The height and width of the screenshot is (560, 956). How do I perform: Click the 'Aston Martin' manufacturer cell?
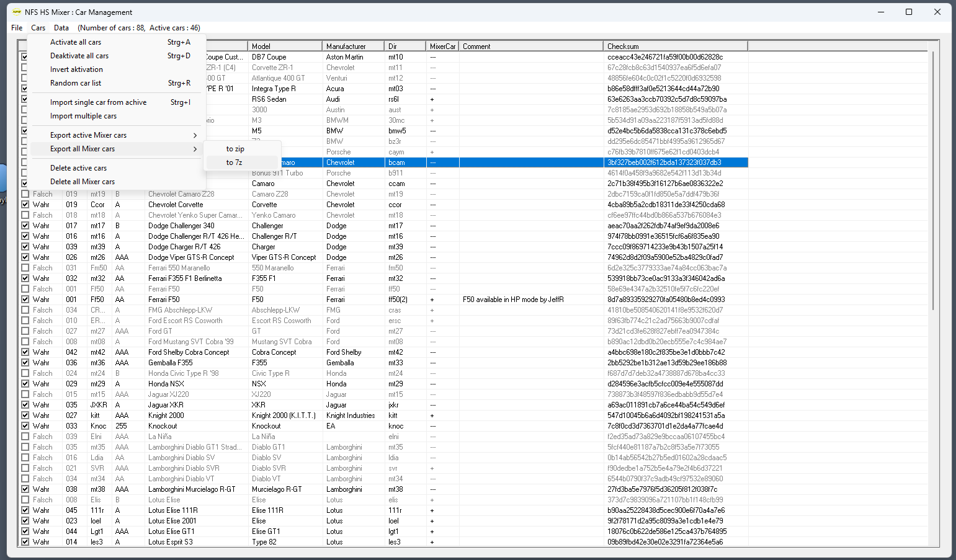point(344,57)
